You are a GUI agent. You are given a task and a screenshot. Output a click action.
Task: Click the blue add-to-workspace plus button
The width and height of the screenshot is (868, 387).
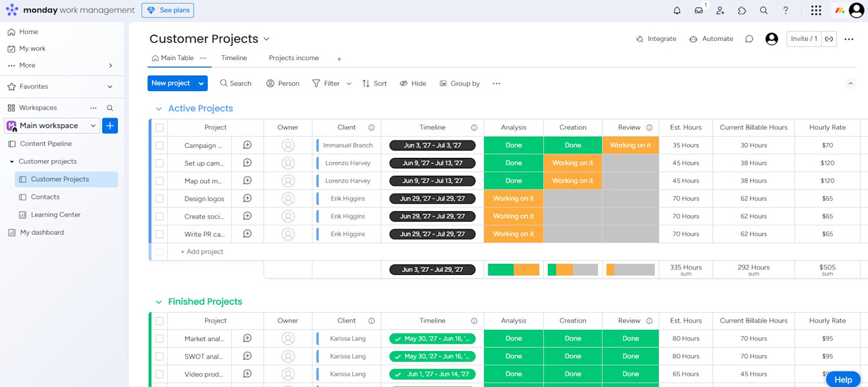(x=110, y=126)
